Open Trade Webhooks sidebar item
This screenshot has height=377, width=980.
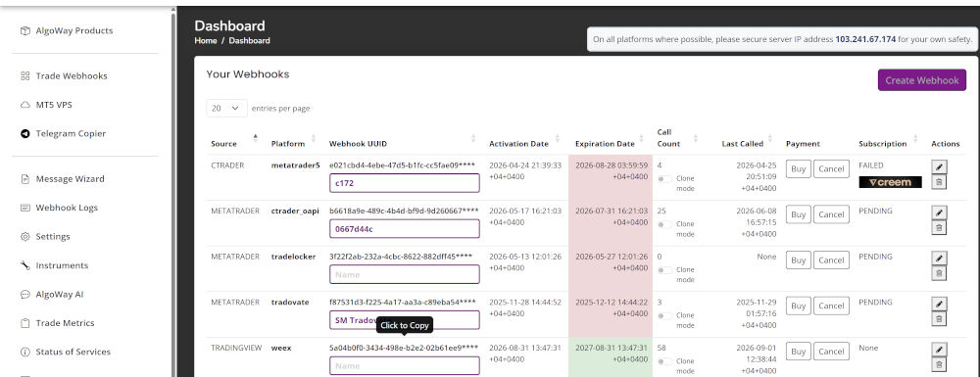pyautogui.click(x=64, y=76)
